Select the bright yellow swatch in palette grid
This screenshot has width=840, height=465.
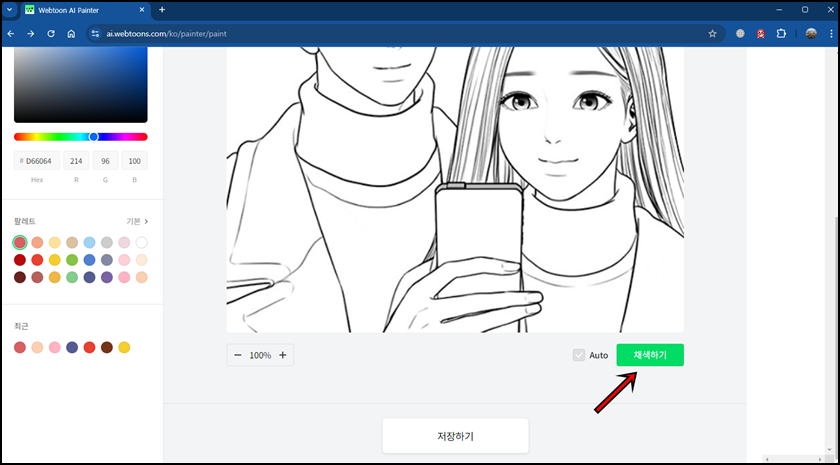(x=55, y=260)
